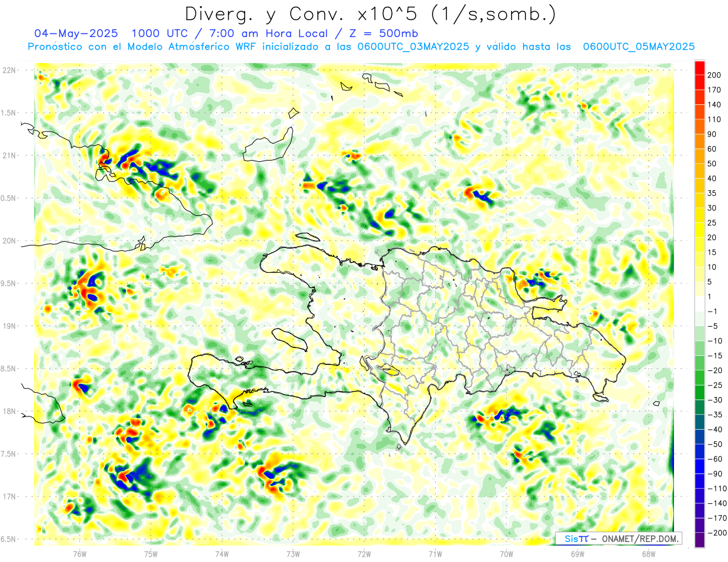Click the "74W" longitude label

pos(222,554)
